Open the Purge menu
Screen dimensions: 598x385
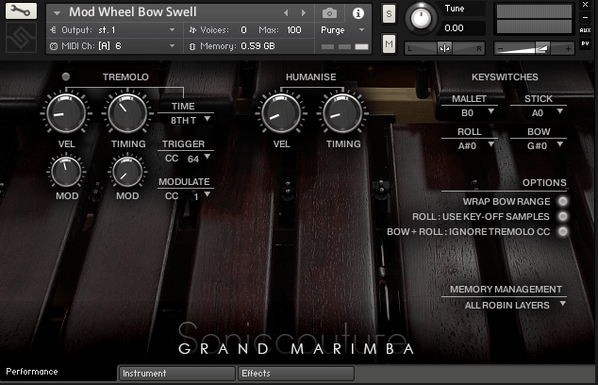(x=342, y=30)
